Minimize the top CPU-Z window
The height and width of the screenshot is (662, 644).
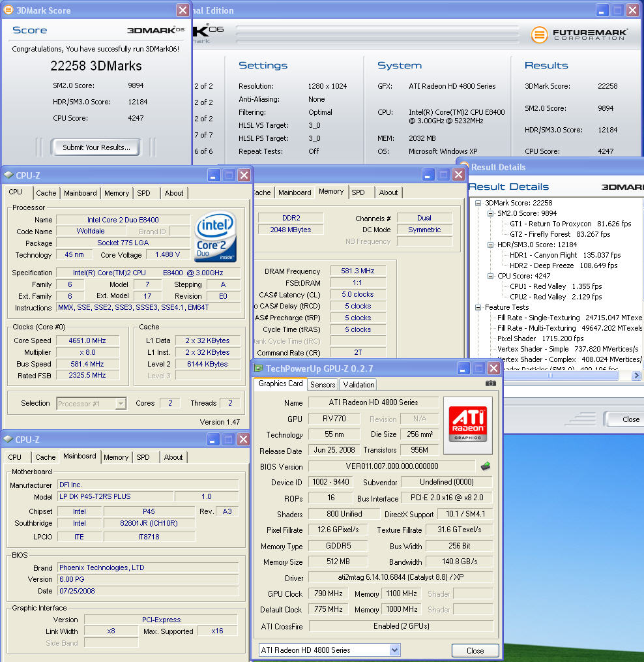click(214, 175)
